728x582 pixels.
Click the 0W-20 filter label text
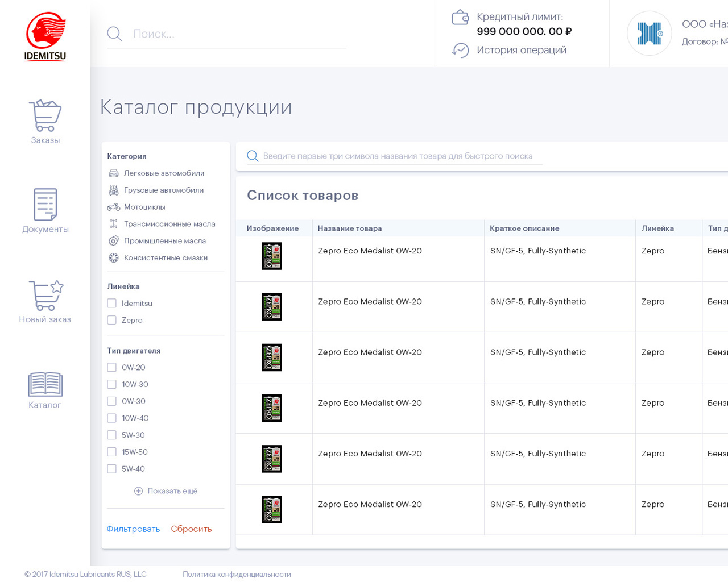click(133, 368)
